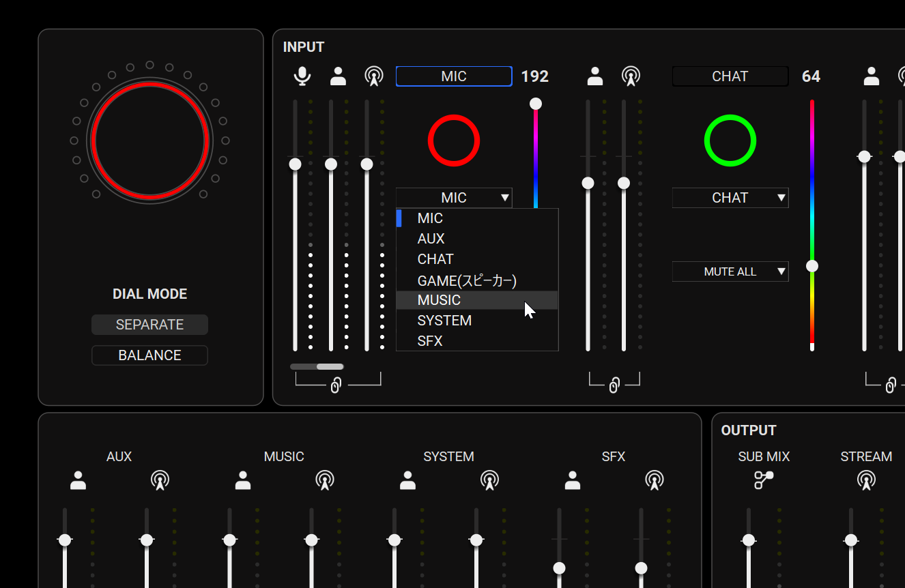Viewport: 905px width, 588px height.
Task: Toggle the link icon under the CHAT faders
Action: 614,385
